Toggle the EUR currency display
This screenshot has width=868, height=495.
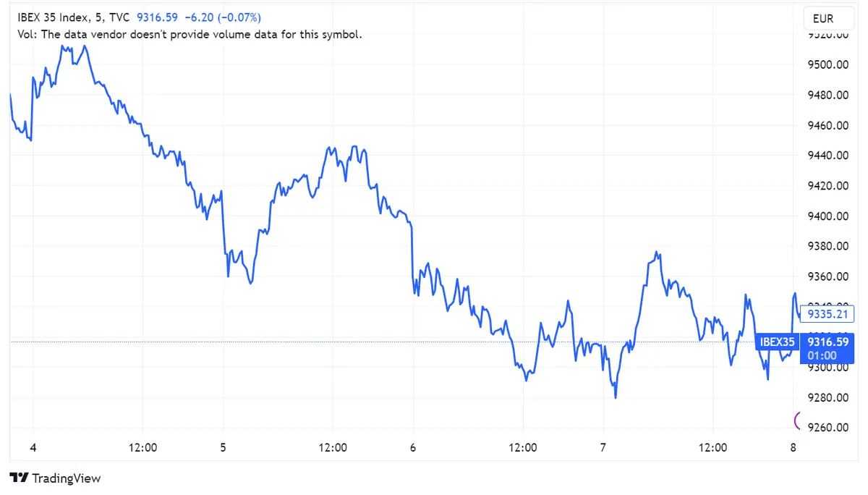pos(828,19)
